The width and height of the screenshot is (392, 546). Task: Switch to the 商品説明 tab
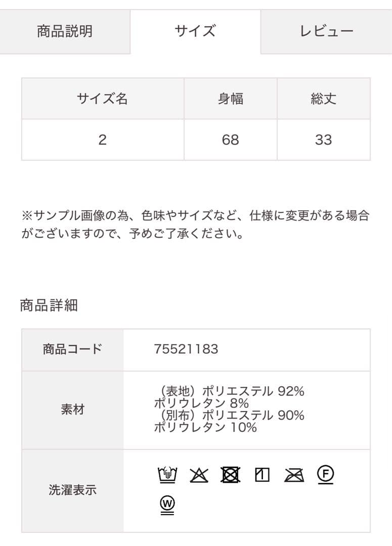coord(65,31)
